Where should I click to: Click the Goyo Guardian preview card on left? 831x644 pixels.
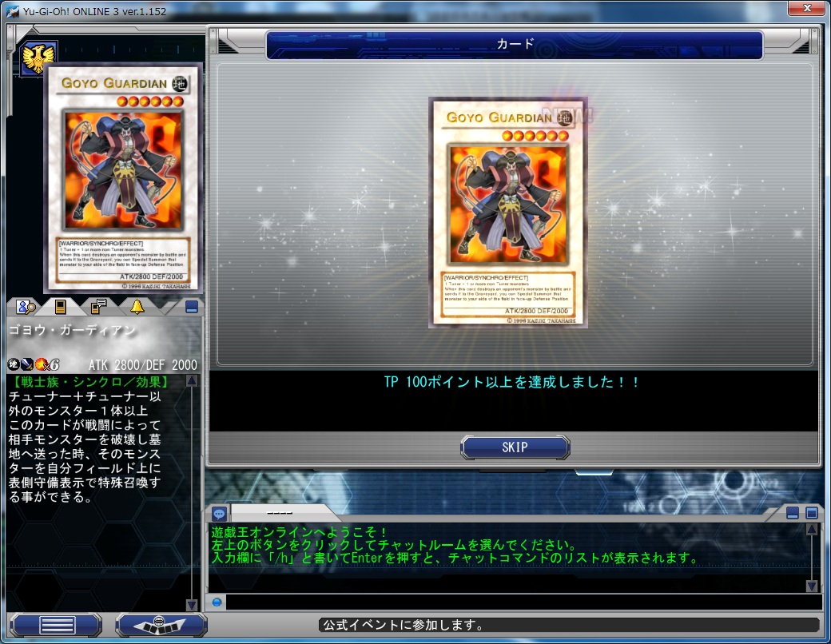[x=123, y=179]
